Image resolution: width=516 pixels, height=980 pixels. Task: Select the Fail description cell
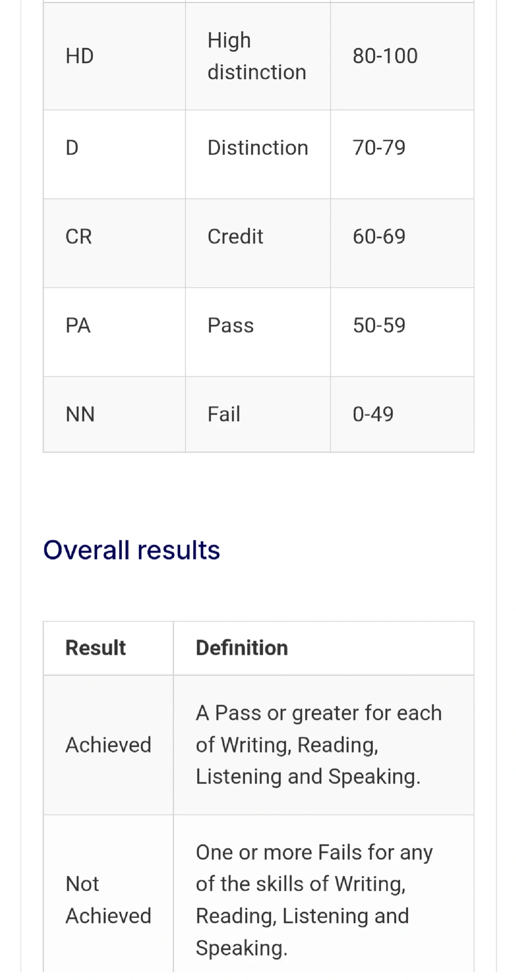(258, 414)
